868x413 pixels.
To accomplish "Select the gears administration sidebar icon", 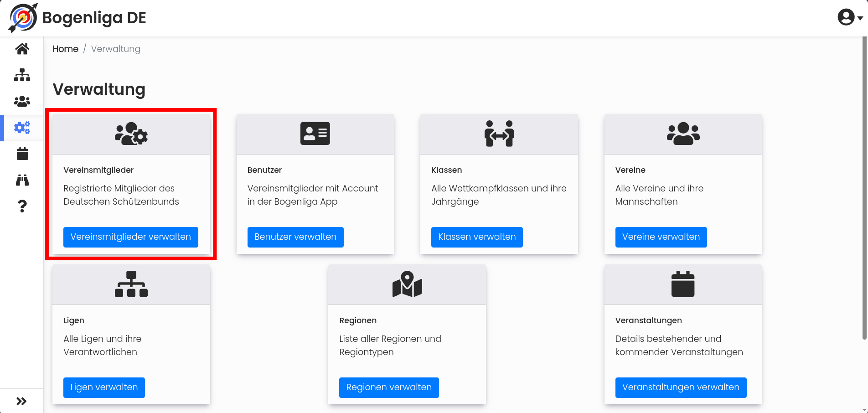I will click(22, 128).
